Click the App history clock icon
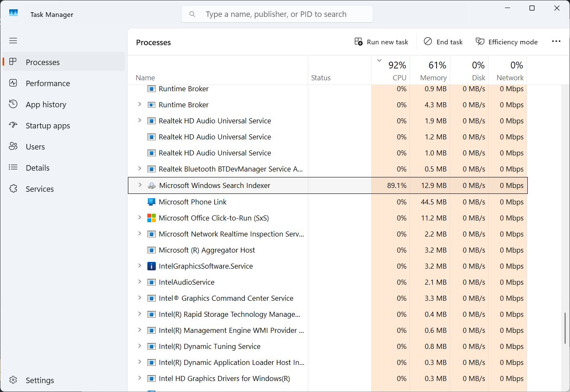This screenshot has height=392, width=570. (13, 104)
